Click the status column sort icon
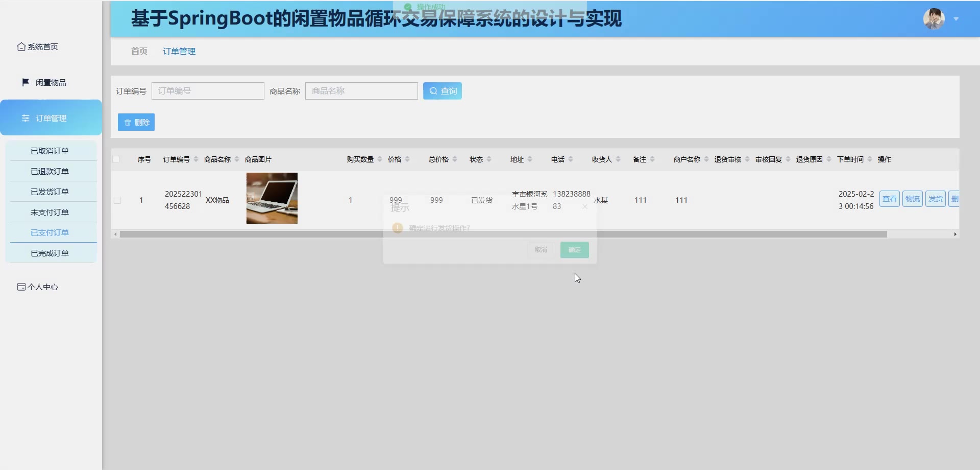This screenshot has width=980, height=470. point(489,159)
